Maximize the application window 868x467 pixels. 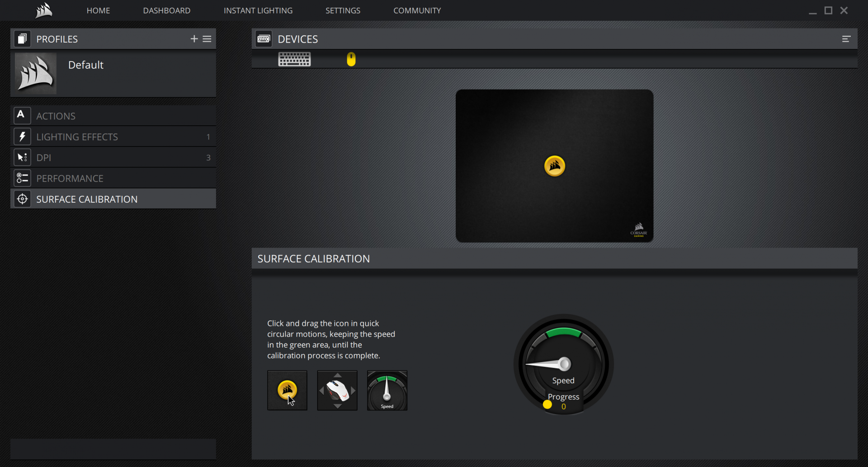click(x=828, y=10)
